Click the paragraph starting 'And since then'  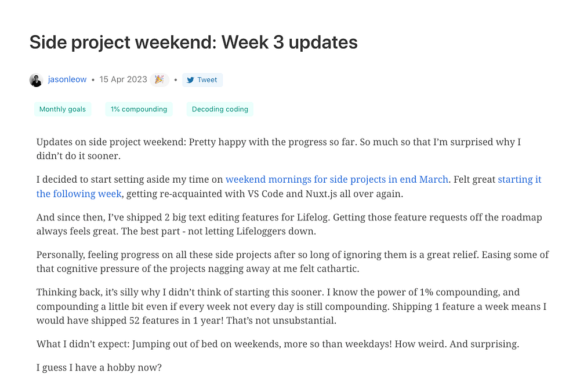[x=289, y=224]
